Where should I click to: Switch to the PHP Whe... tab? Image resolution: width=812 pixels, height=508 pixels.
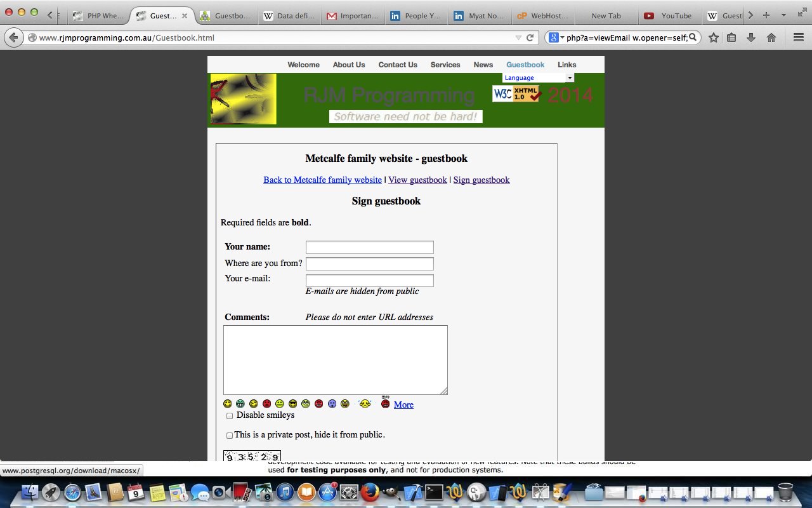99,16
